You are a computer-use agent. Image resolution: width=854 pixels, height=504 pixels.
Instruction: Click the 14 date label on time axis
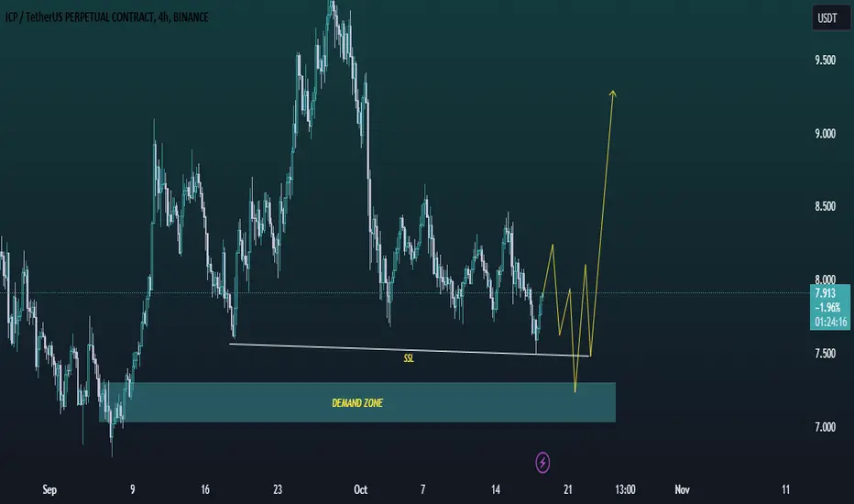[x=496, y=490]
